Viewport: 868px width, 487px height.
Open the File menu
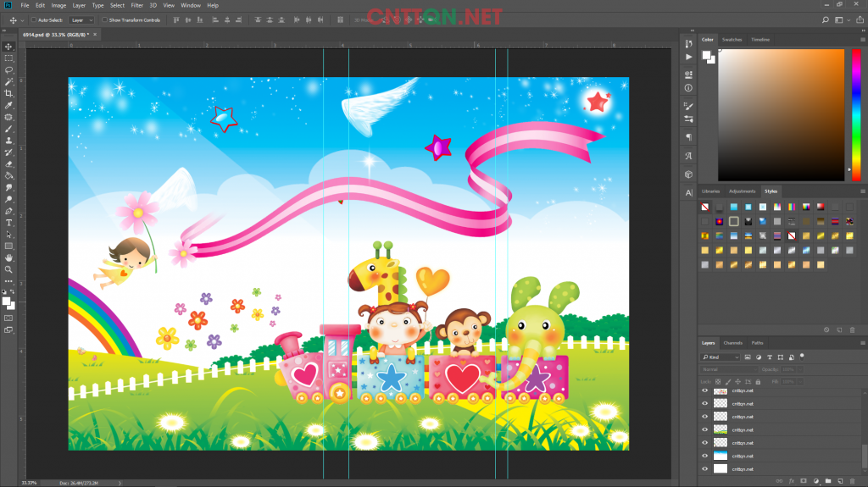25,6
